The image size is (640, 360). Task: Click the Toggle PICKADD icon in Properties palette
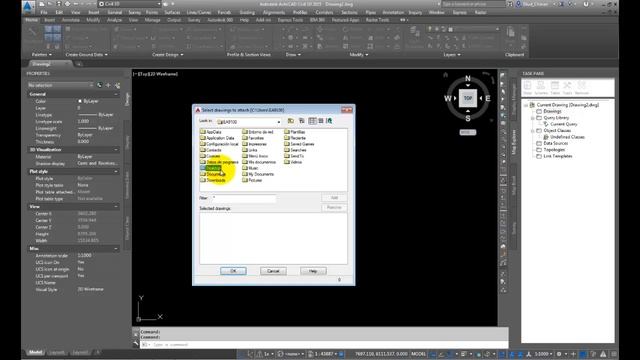[x=100, y=85]
